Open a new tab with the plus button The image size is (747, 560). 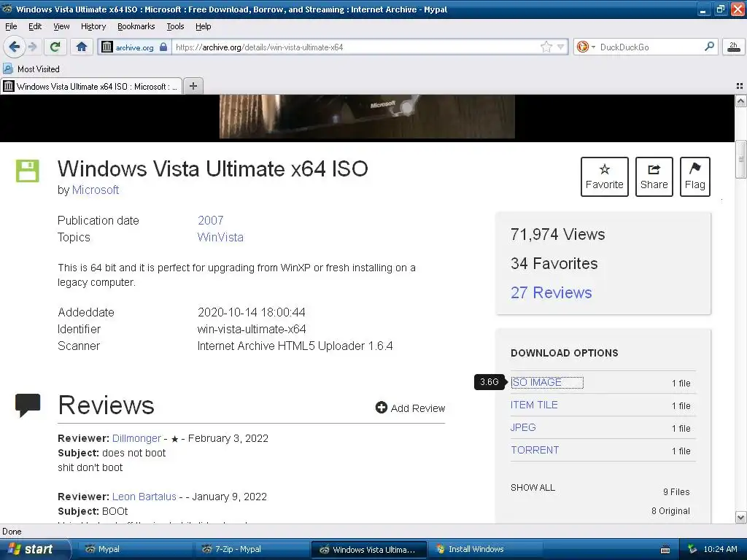point(193,86)
